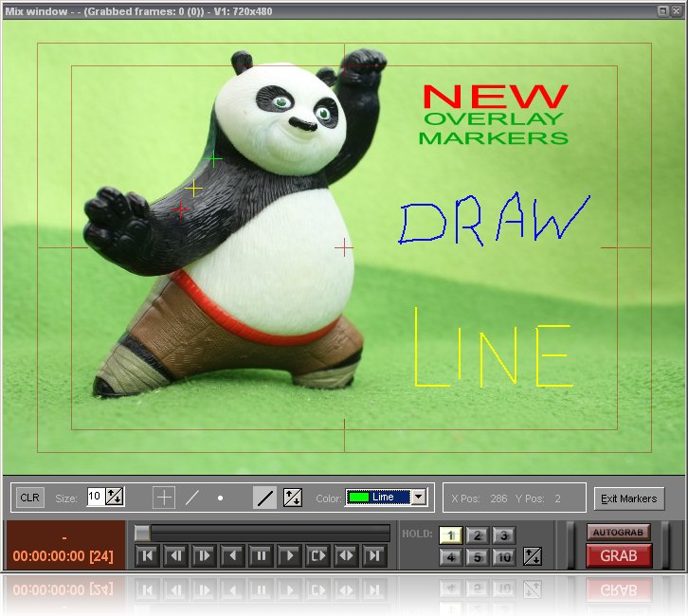Image resolution: width=688 pixels, height=616 pixels.
Task: Step back one frame
Action: [176, 556]
